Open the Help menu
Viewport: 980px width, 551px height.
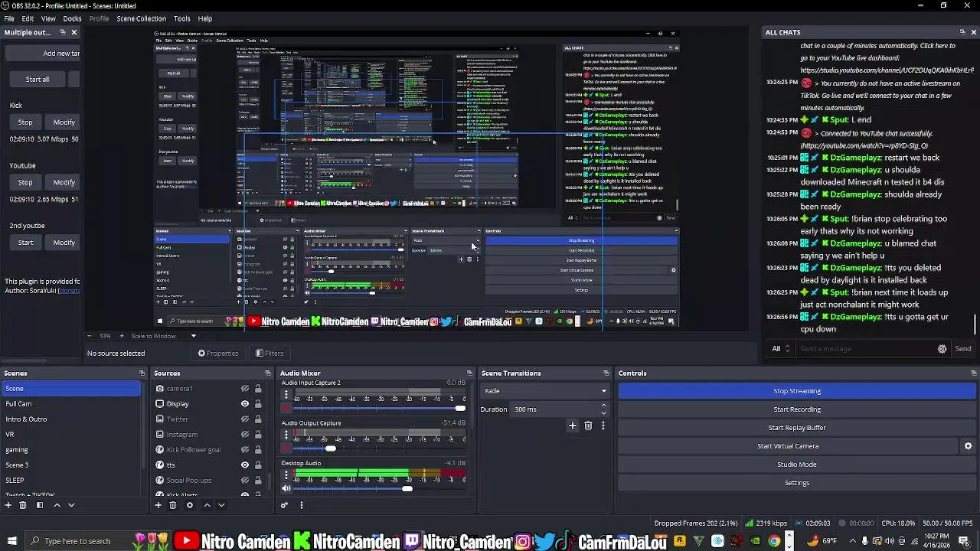pyautogui.click(x=205, y=18)
